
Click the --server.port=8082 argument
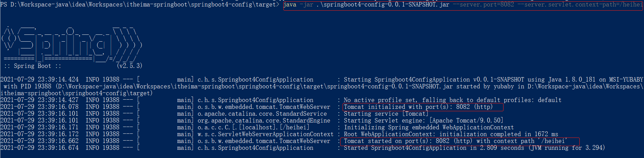483,5
